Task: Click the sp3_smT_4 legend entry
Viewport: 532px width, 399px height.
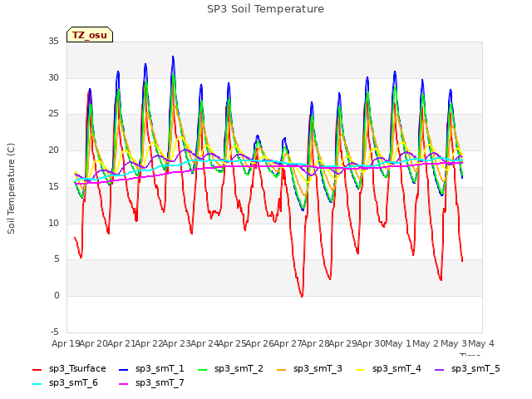Action: click(x=388, y=368)
